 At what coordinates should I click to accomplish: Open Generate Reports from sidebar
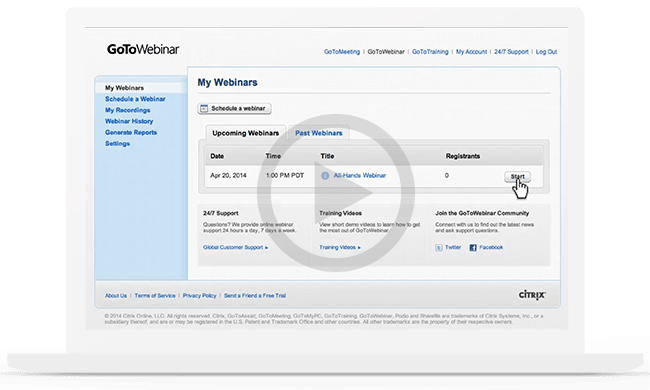coord(131,133)
